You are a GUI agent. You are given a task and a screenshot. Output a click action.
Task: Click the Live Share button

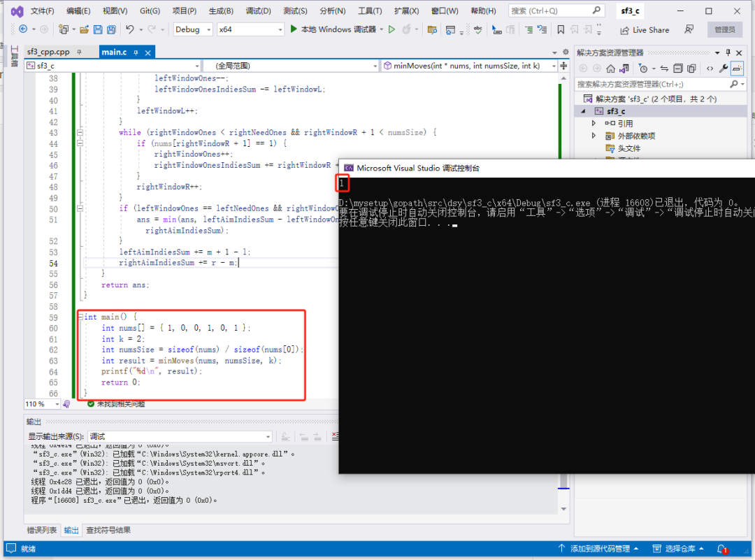coord(645,30)
